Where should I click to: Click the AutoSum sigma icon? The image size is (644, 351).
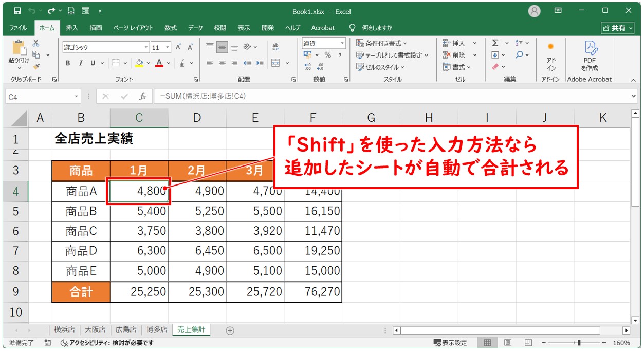pyautogui.click(x=495, y=43)
